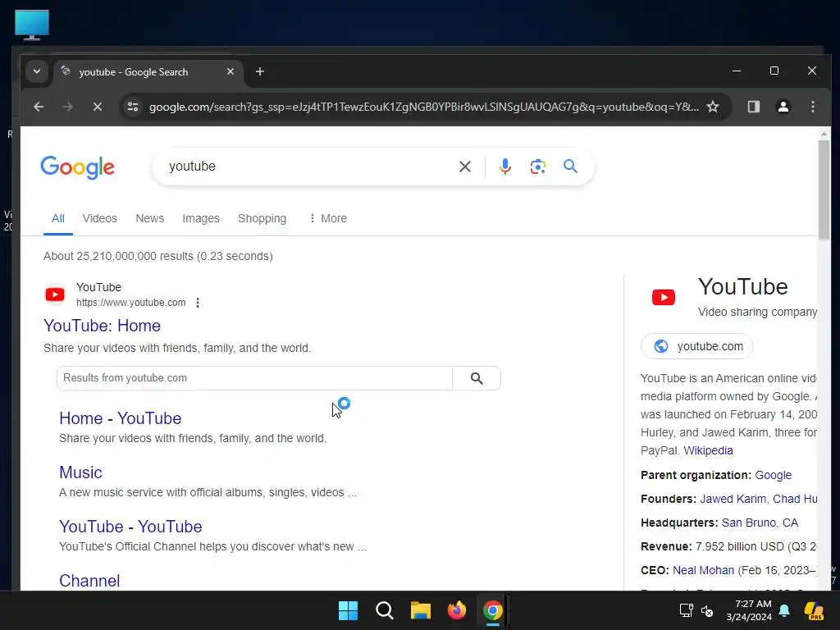Open the tray app with PRE badge
The width and height of the screenshot is (840, 630).
point(814,610)
